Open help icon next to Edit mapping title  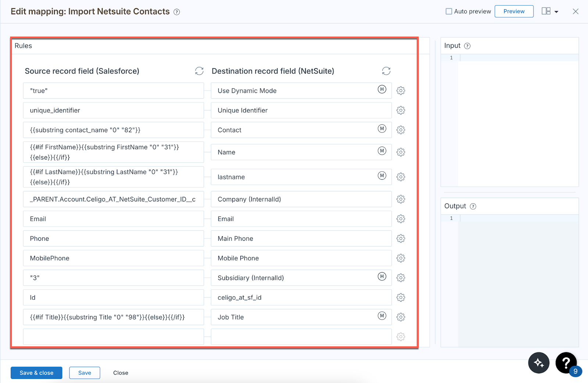point(177,12)
